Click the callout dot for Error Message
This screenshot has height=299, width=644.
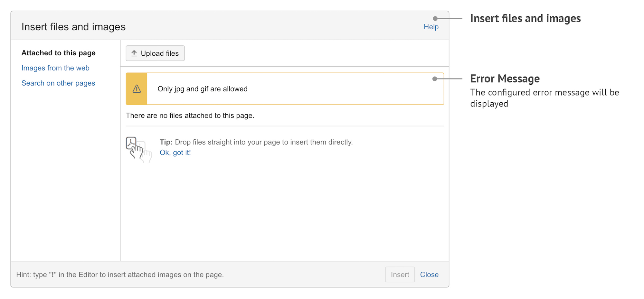(435, 78)
